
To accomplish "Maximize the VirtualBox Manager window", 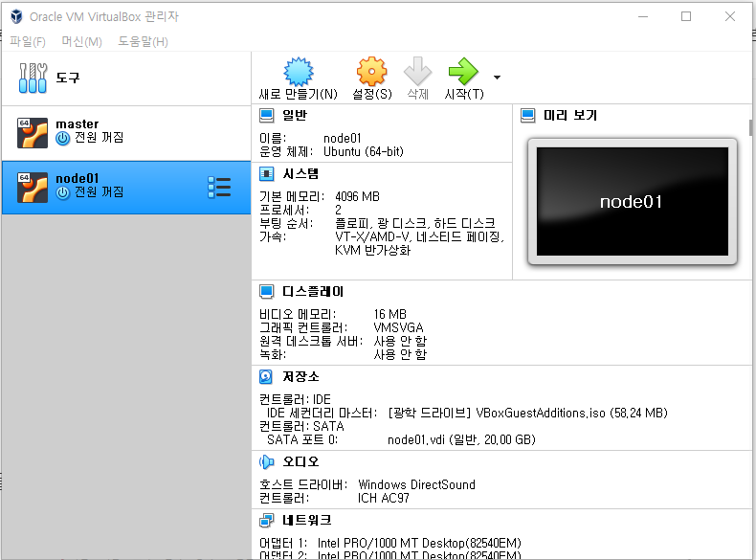I will tap(686, 16).
